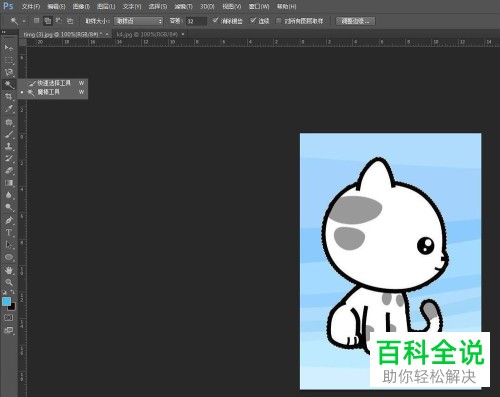This screenshot has width=500, height=397.
Task: Click the Tolerance value field showing 32
Action: click(x=196, y=21)
